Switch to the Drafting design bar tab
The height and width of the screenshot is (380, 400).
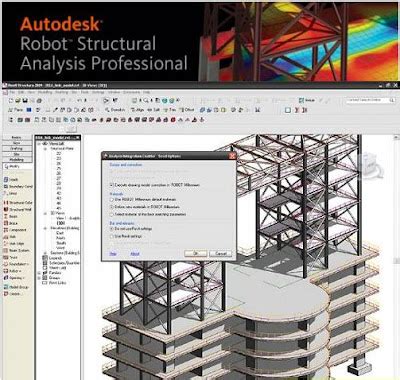(x=17, y=149)
